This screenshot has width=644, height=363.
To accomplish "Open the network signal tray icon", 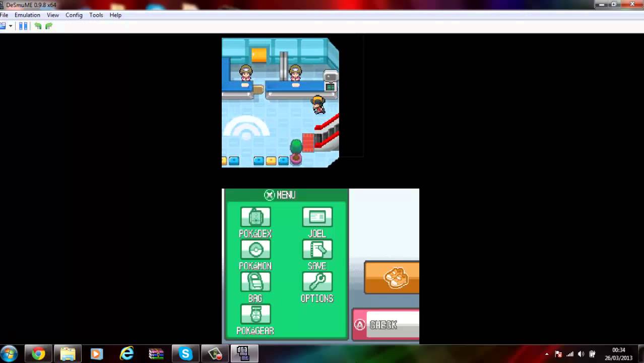I will (570, 354).
